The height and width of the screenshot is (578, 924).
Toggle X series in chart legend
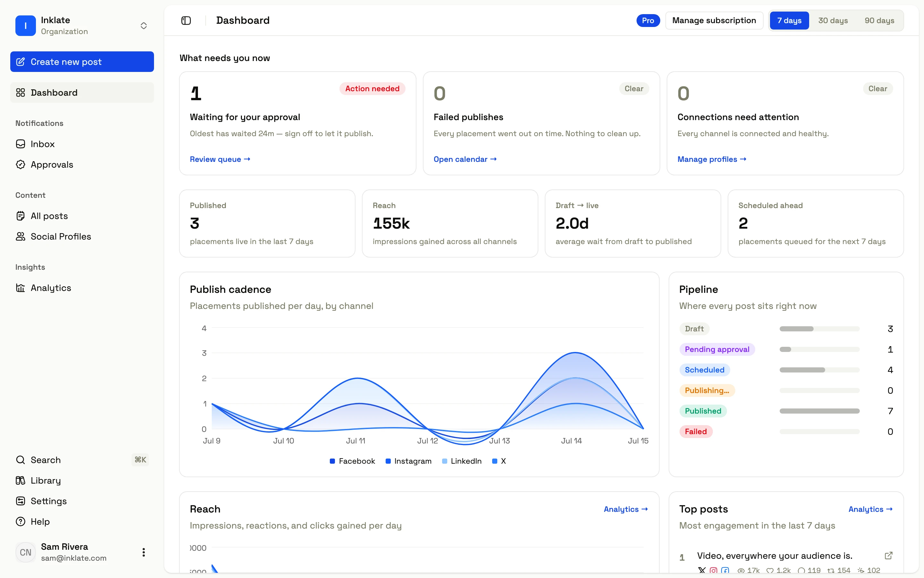coord(499,461)
